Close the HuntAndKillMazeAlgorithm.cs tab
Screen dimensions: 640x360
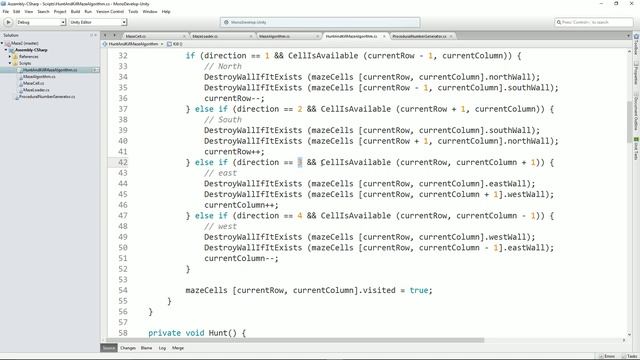point(384,36)
